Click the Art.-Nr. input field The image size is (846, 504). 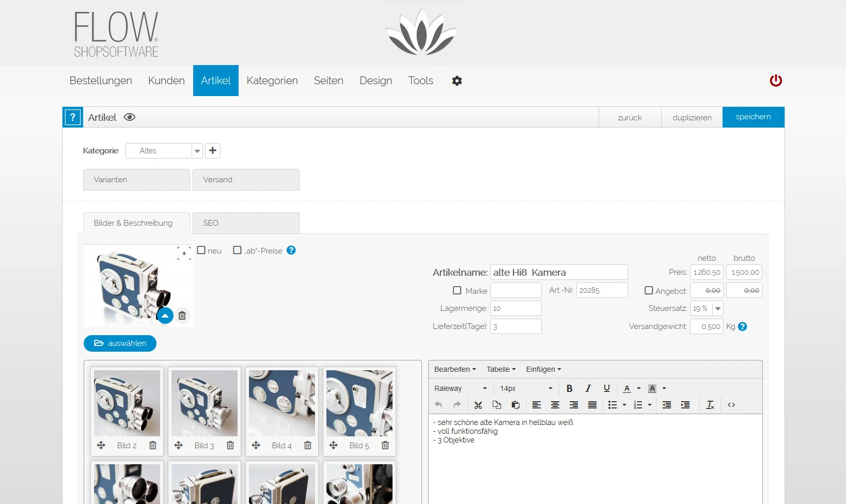click(x=602, y=290)
